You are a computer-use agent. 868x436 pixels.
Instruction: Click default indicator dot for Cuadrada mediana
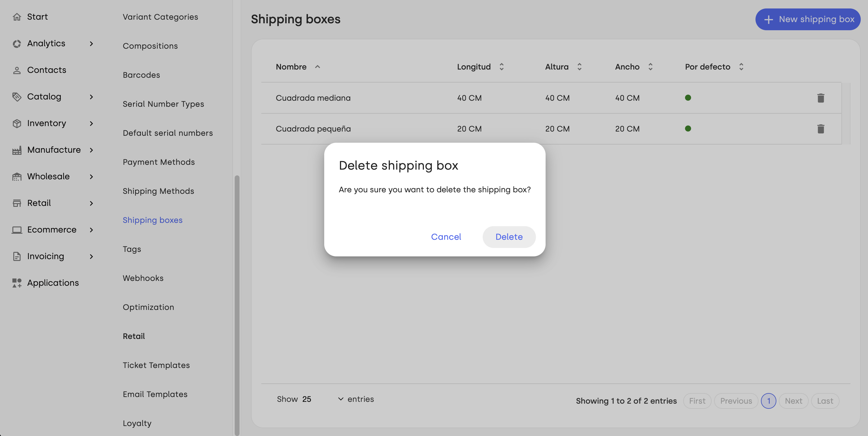(x=688, y=98)
